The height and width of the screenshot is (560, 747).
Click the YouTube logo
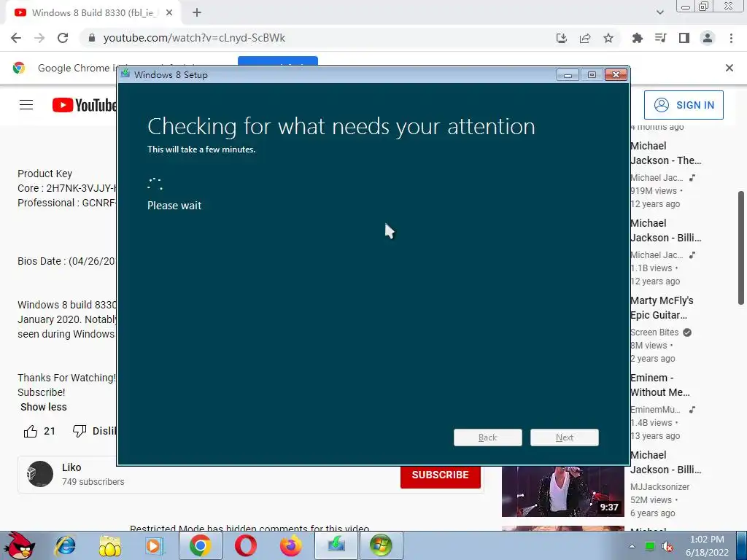pos(85,105)
